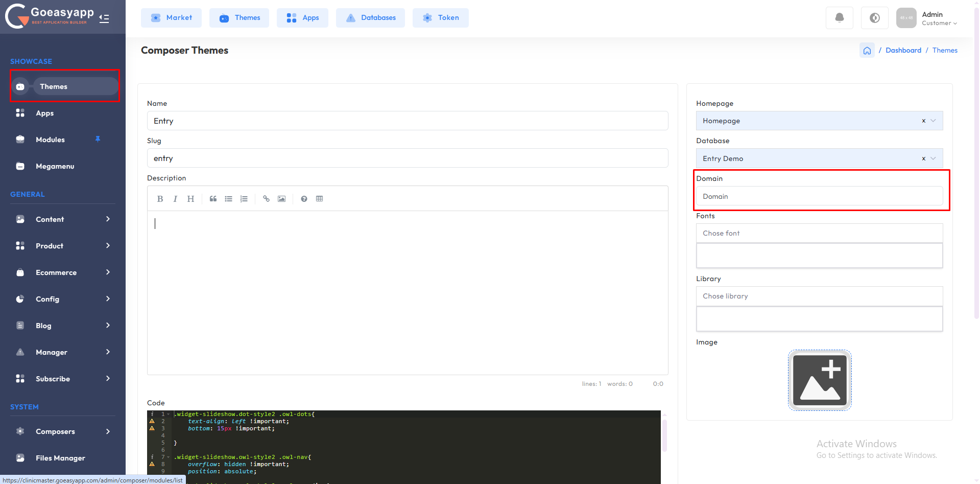This screenshot has width=980, height=484.
Task: Open the Database dropdown arrow
Action: [933, 158]
